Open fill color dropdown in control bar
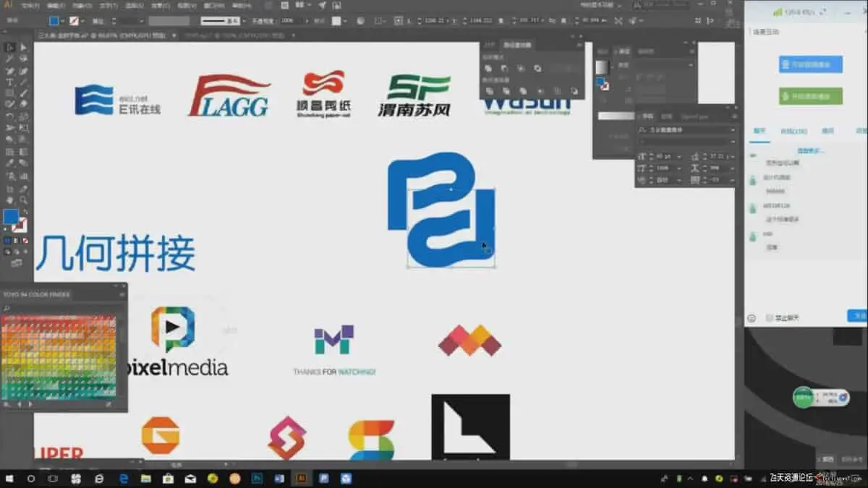 pyautogui.click(x=62, y=21)
